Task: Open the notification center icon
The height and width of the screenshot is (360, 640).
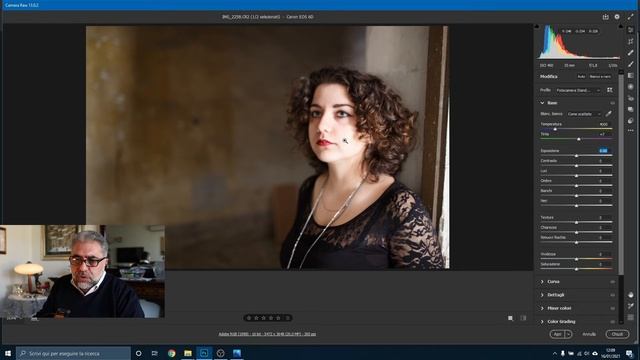Action: pos(630,353)
